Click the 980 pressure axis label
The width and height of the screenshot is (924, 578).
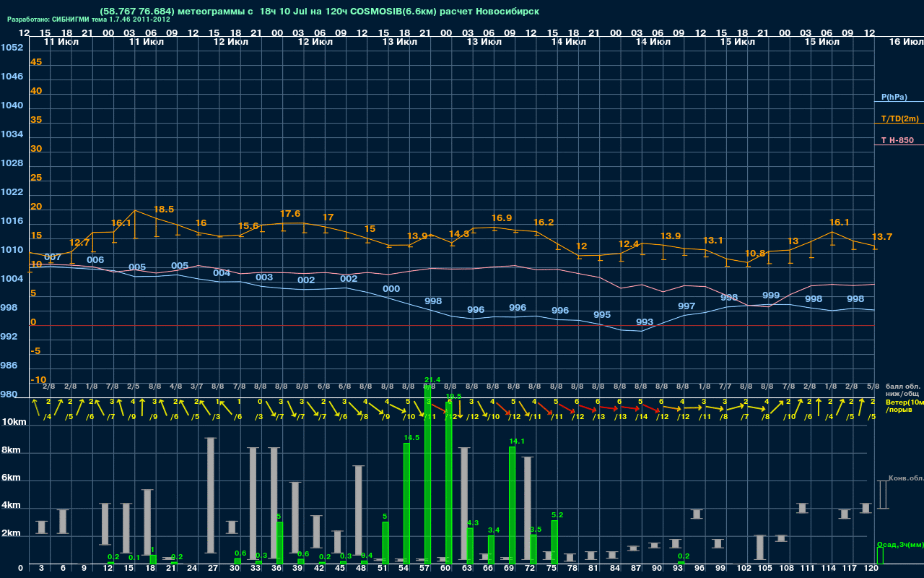[x=9, y=394]
